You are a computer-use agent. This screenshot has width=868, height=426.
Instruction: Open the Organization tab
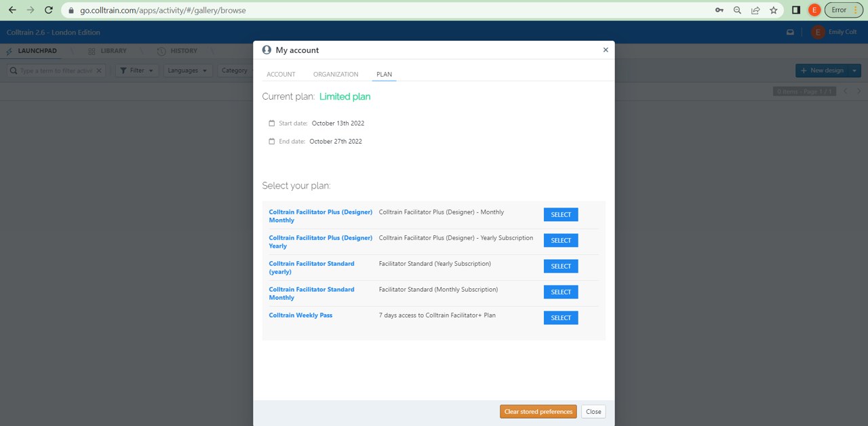[336, 74]
